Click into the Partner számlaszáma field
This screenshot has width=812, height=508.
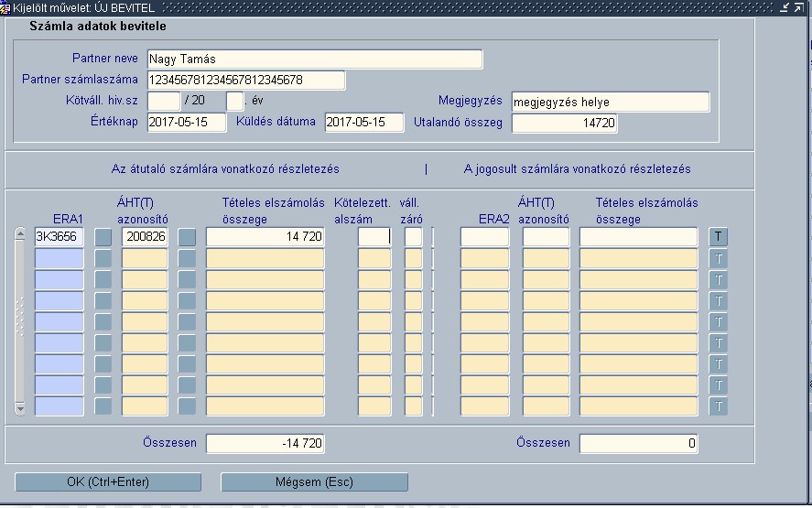246,81
